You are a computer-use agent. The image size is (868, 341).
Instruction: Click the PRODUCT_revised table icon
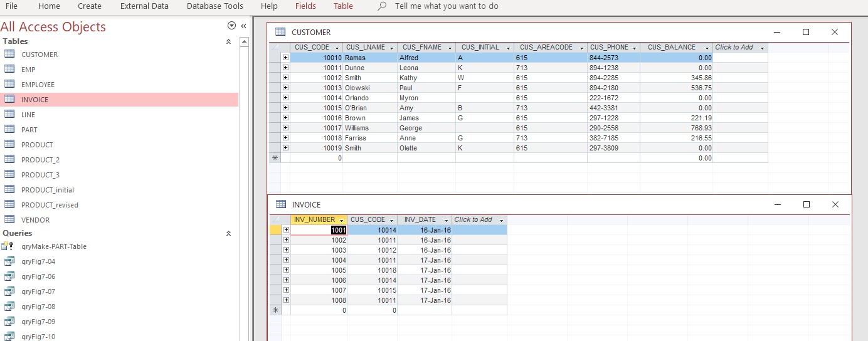click(9, 205)
